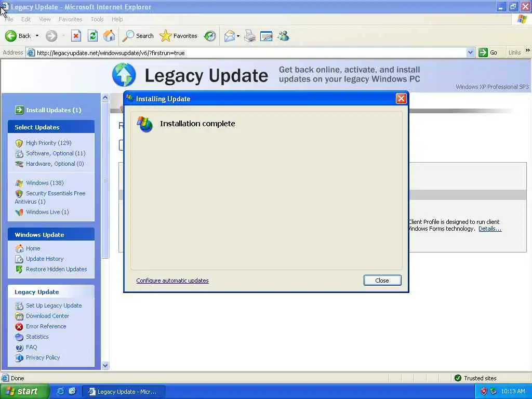Image resolution: width=532 pixels, height=399 pixels.
Task: Open the File menu
Action: click(x=9, y=19)
